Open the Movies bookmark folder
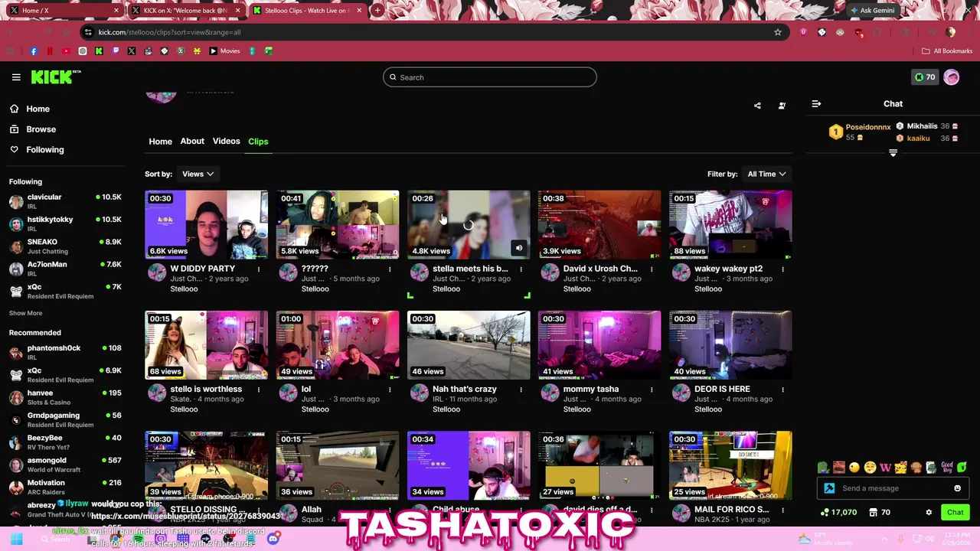The image size is (980, 551). click(225, 51)
